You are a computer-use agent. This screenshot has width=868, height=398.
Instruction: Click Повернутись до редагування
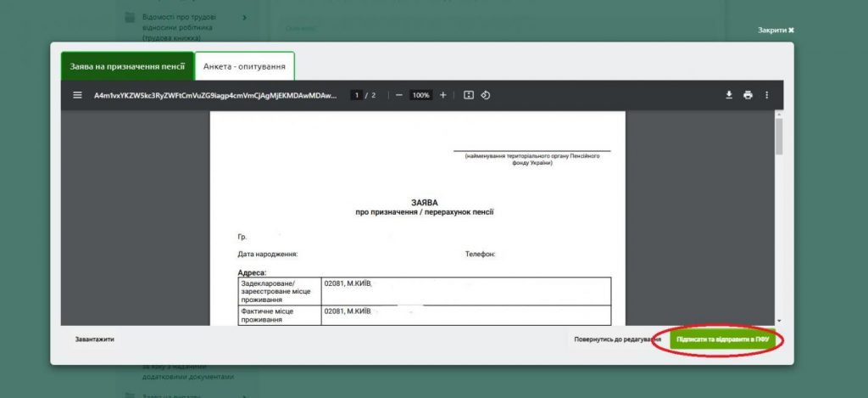[617, 339]
